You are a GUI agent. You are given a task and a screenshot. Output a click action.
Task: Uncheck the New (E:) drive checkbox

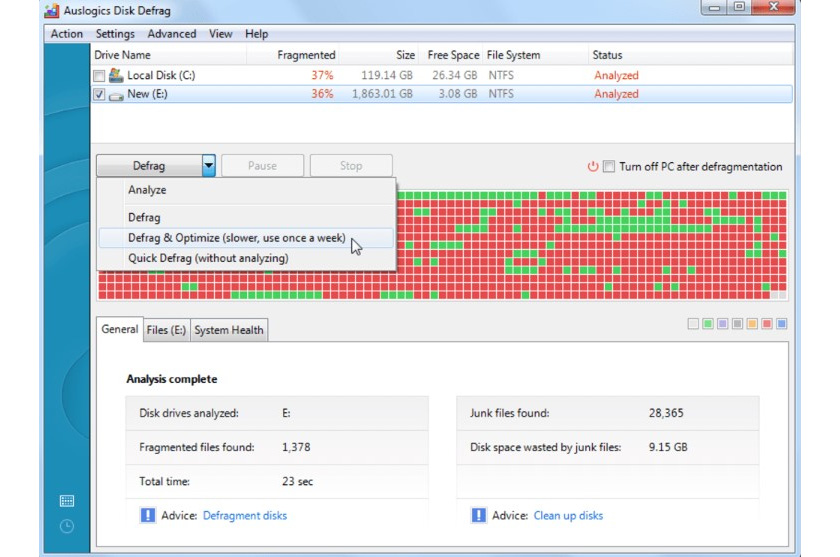[99, 95]
